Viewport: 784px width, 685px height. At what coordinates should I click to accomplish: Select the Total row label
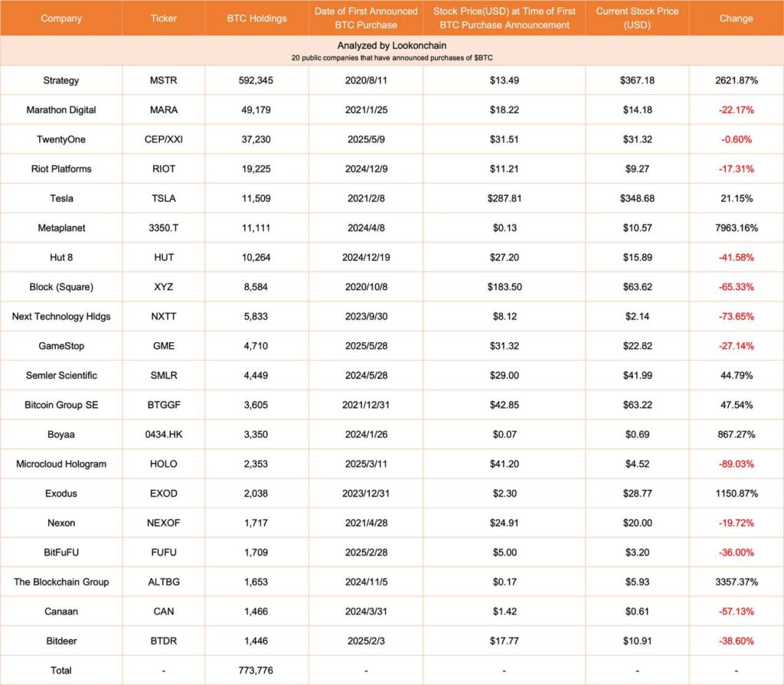coord(61,670)
